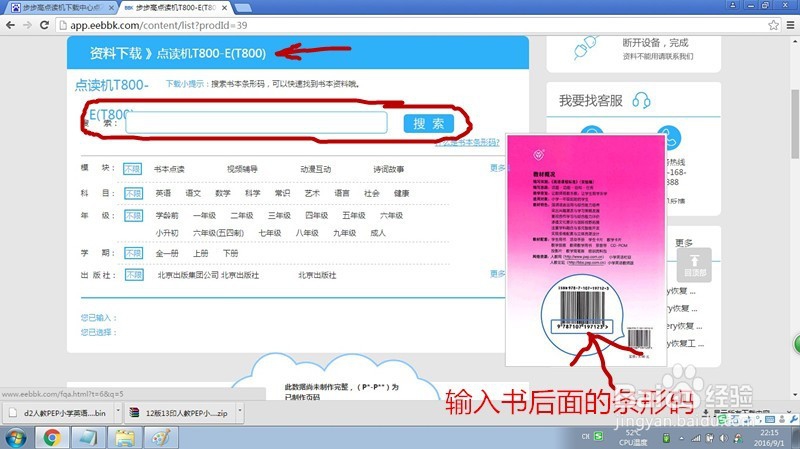The height and width of the screenshot is (449, 800).
Task: Switch to the first browser tab
Action: coord(61,8)
